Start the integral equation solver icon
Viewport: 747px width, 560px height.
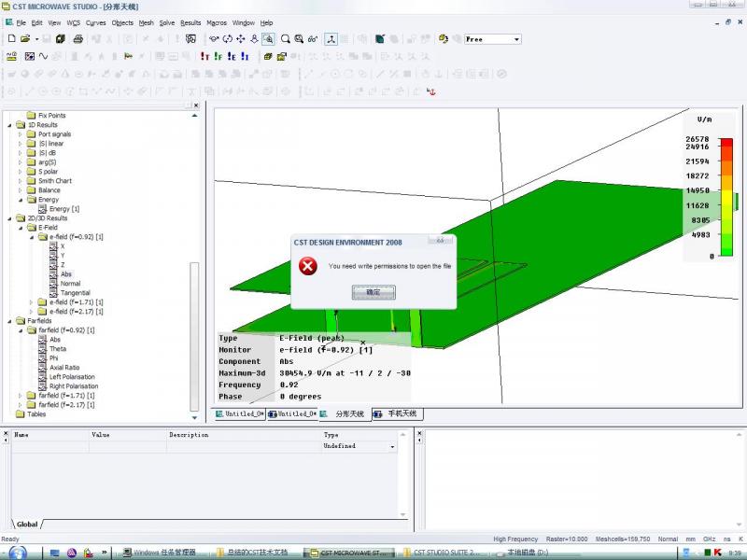click(245, 57)
